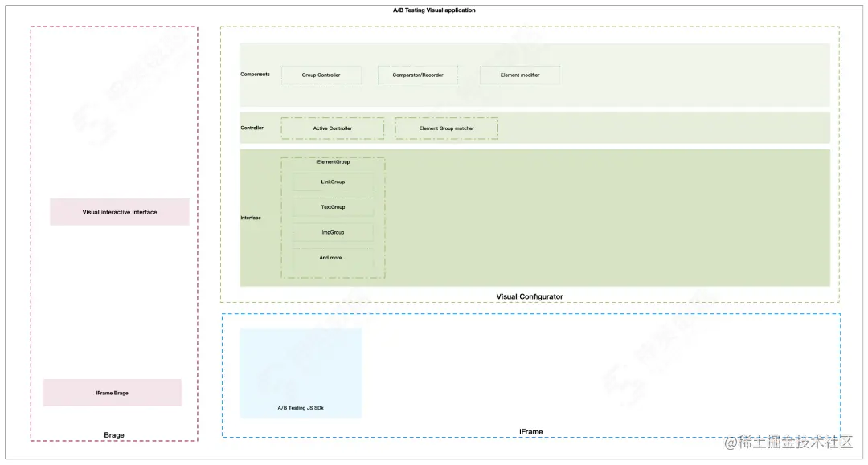Click the A/B Testing Visual application title

(434, 10)
